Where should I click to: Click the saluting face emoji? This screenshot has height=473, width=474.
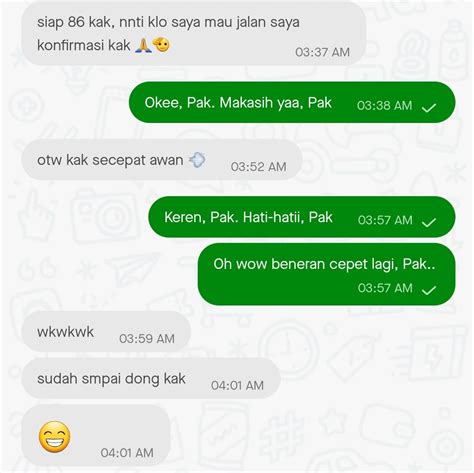pyautogui.click(x=161, y=44)
